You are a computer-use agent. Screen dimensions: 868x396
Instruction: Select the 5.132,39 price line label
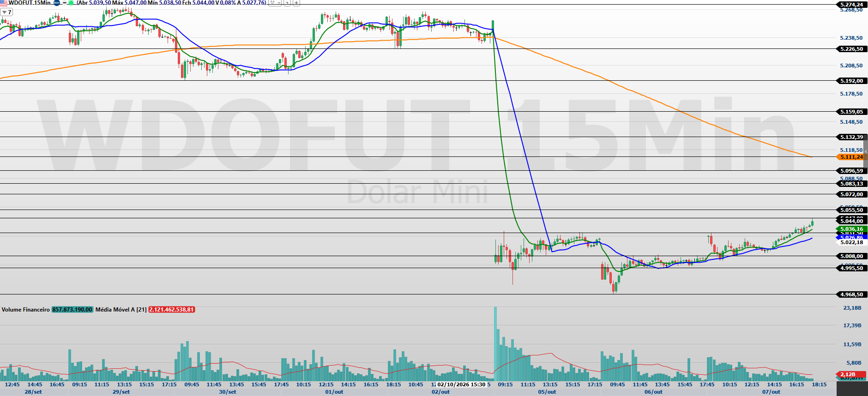coord(851,137)
